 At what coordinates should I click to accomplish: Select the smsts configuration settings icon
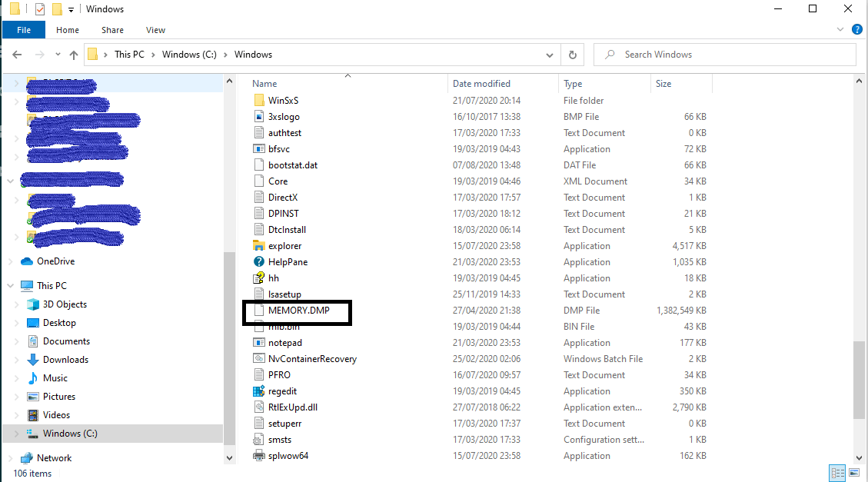coord(258,440)
